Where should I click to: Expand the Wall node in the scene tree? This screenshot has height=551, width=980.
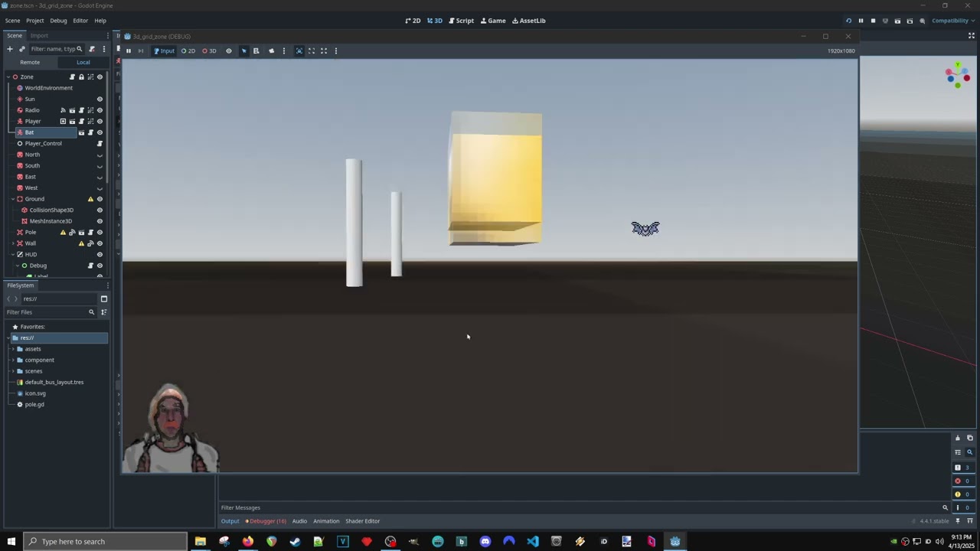point(13,243)
